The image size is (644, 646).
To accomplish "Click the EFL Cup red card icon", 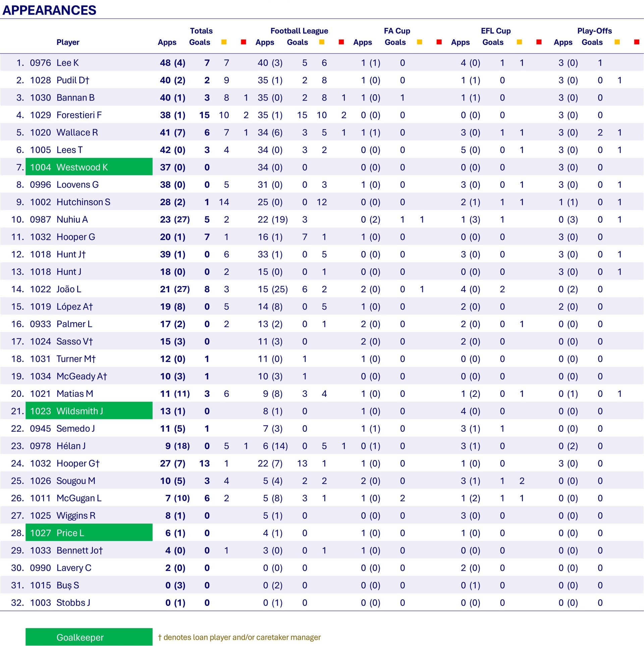I will (539, 42).
